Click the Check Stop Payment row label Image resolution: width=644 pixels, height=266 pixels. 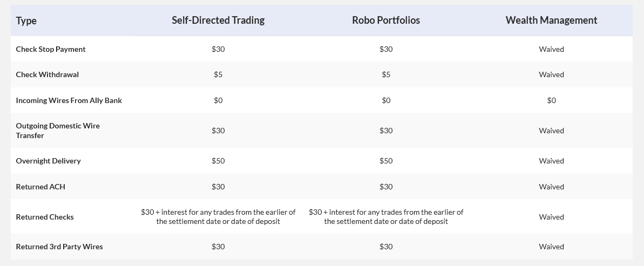tap(51, 49)
